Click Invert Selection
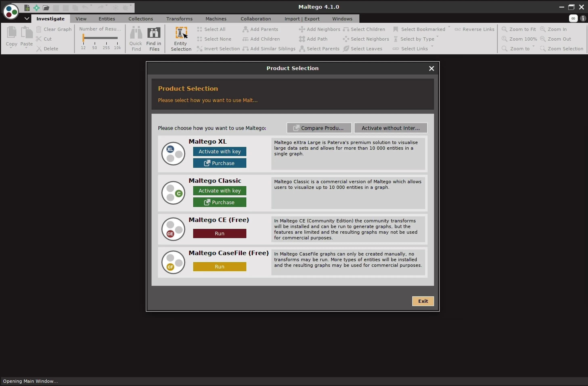This screenshot has width=588, height=386. point(218,49)
